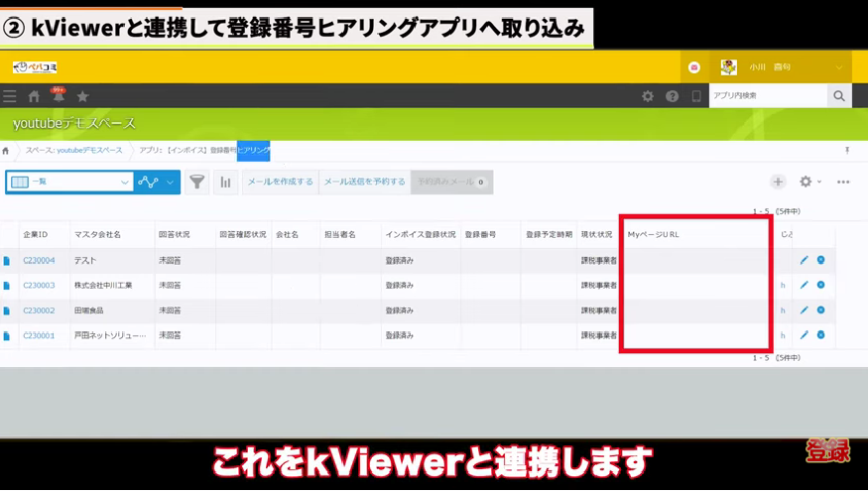Click the メールを作成する button
The height and width of the screenshot is (493, 868).
pos(280,182)
